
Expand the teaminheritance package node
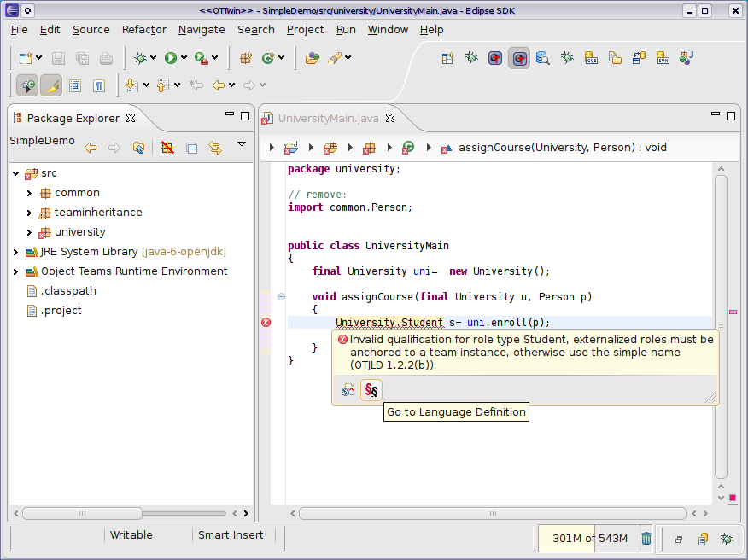29,213
